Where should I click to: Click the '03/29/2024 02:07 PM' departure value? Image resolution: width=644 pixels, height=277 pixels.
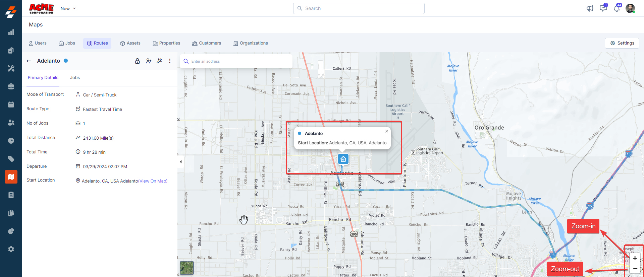point(105,167)
